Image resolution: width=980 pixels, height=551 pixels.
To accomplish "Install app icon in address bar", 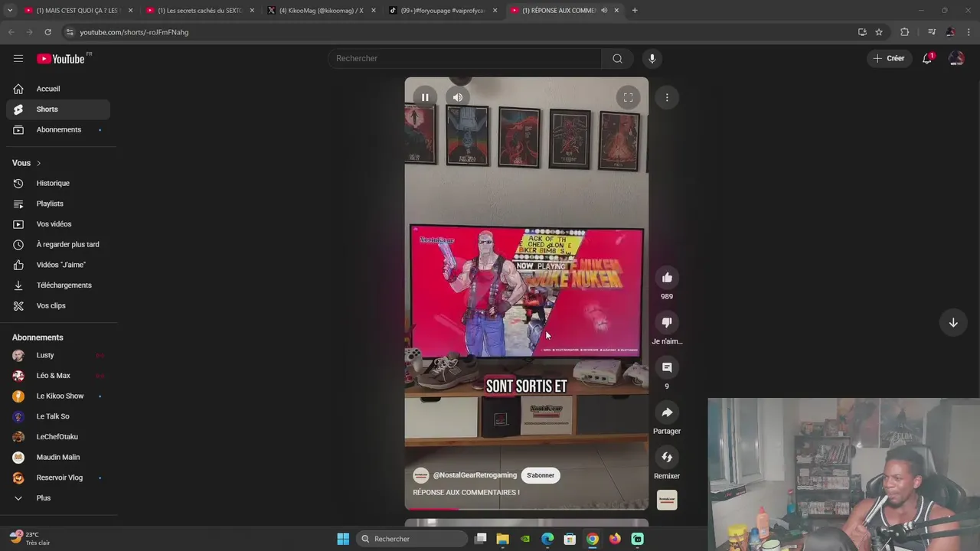I will tap(862, 32).
